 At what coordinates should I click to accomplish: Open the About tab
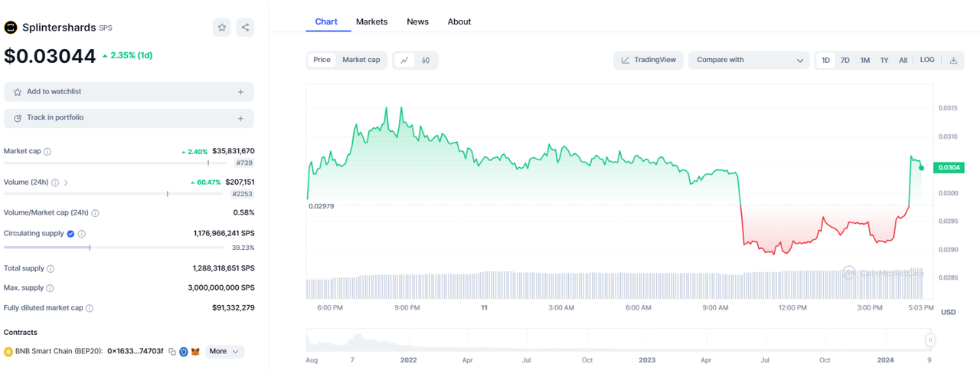[459, 21]
